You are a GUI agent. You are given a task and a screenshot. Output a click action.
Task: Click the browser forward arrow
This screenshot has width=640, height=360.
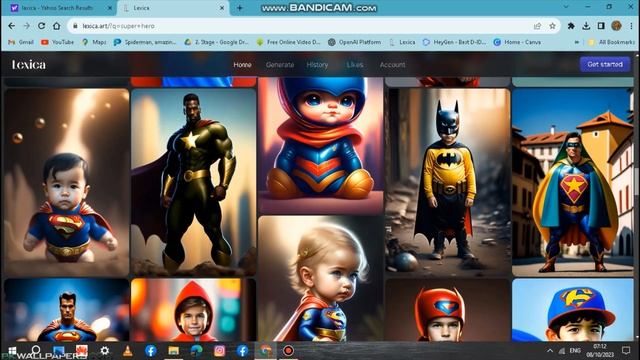coord(27,26)
